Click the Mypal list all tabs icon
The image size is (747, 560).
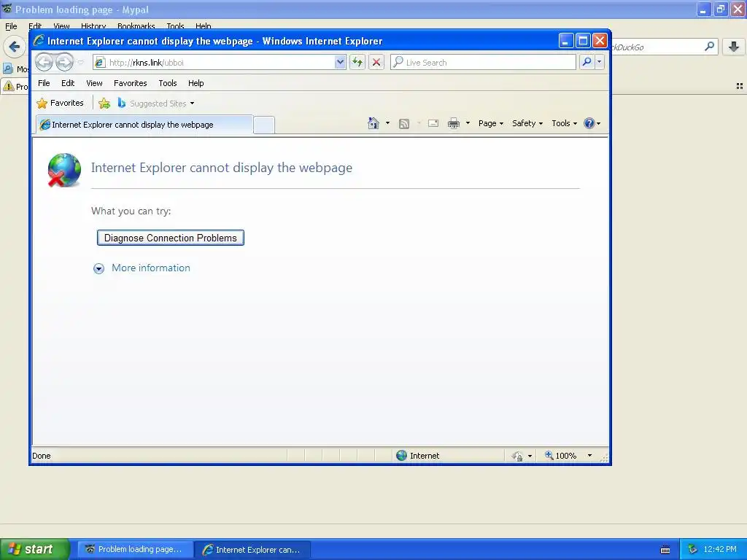(740, 86)
